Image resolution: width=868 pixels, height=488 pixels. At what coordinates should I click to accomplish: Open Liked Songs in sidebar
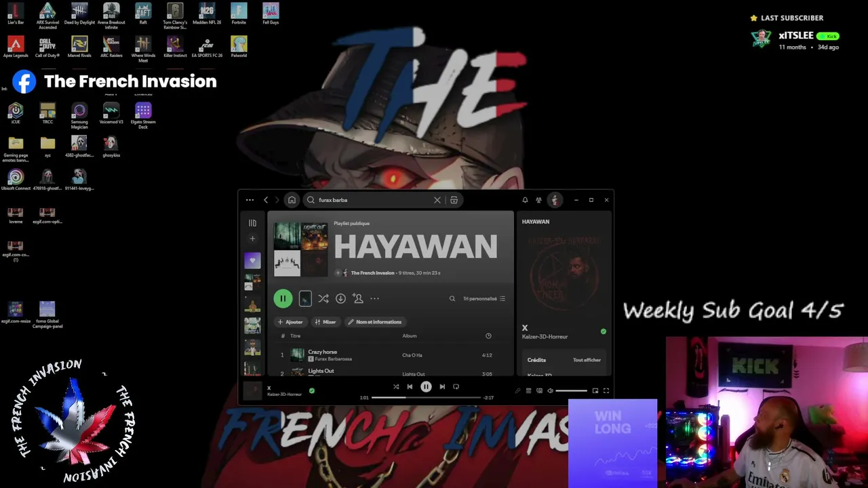click(252, 261)
